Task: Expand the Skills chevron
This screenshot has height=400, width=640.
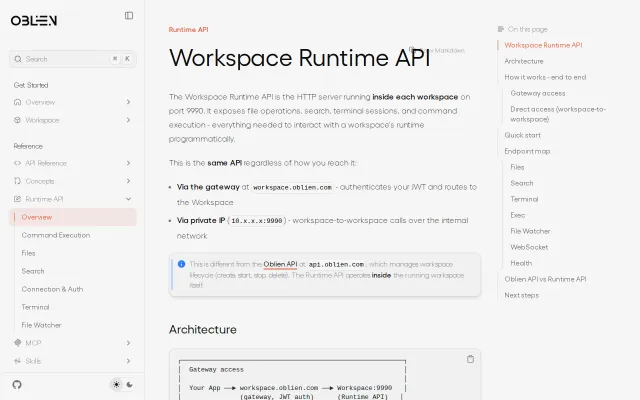Action: (128, 361)
